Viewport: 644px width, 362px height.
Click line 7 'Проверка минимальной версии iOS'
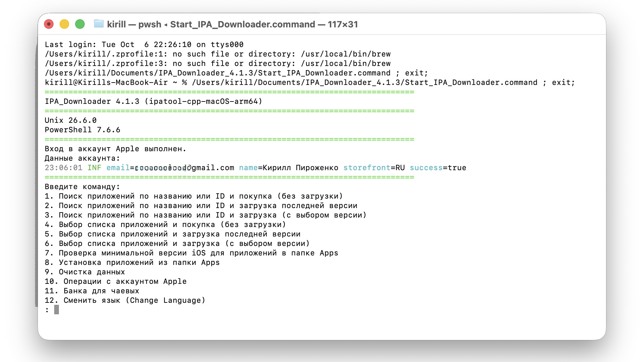tap(191, 253)
